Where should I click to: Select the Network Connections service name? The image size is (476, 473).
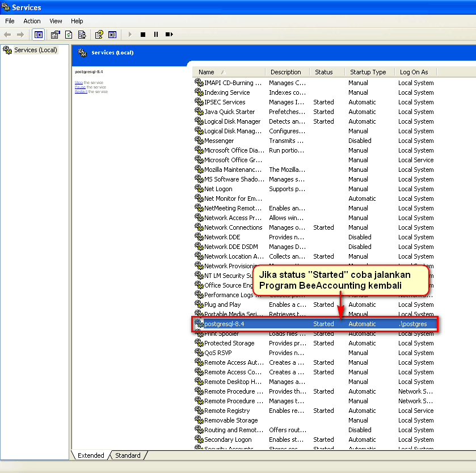[233, 227]
